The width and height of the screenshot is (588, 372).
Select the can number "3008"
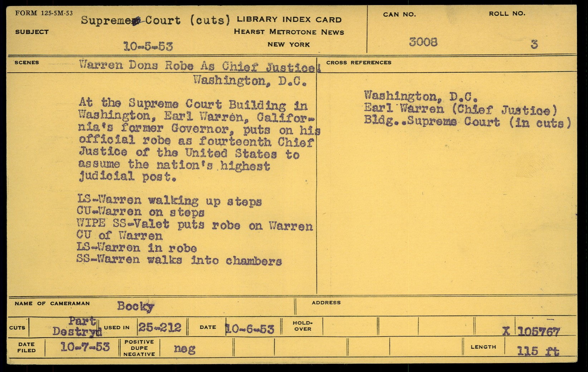[423, 42]
